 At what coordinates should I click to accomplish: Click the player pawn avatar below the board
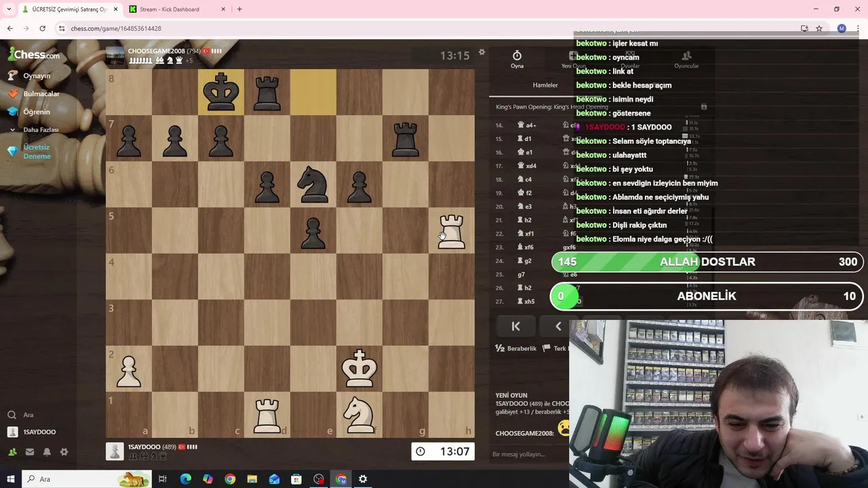[115, 451]
